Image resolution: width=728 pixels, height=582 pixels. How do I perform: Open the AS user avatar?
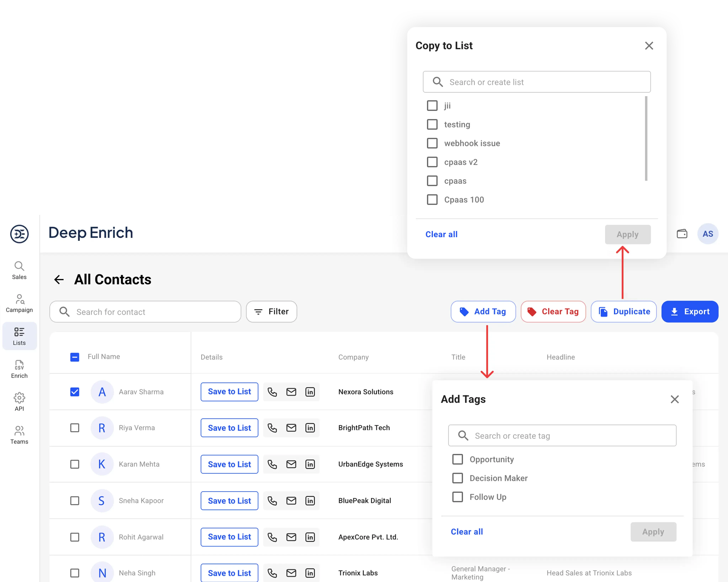[x=708, y=234]
